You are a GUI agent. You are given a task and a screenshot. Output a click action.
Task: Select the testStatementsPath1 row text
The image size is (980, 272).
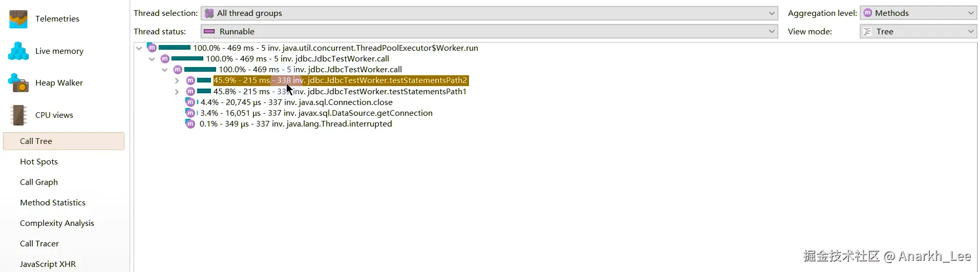(340, 91)
